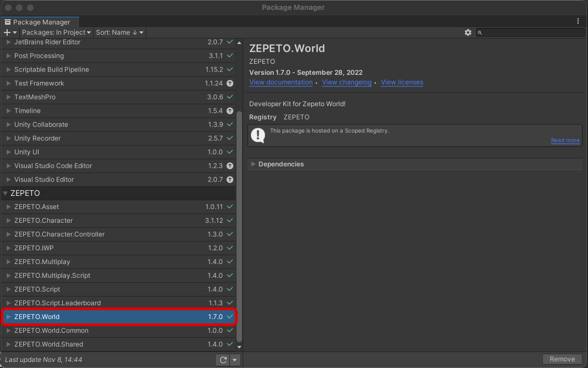Click installed checkmark for JetBrains Rider Editor
Screen dimensions: 588x368
click(230, 42)
